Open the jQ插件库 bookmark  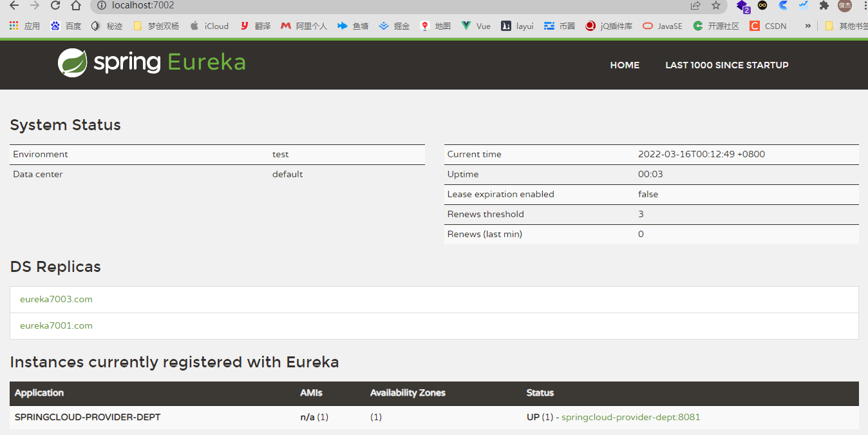[x=609, y=26]
